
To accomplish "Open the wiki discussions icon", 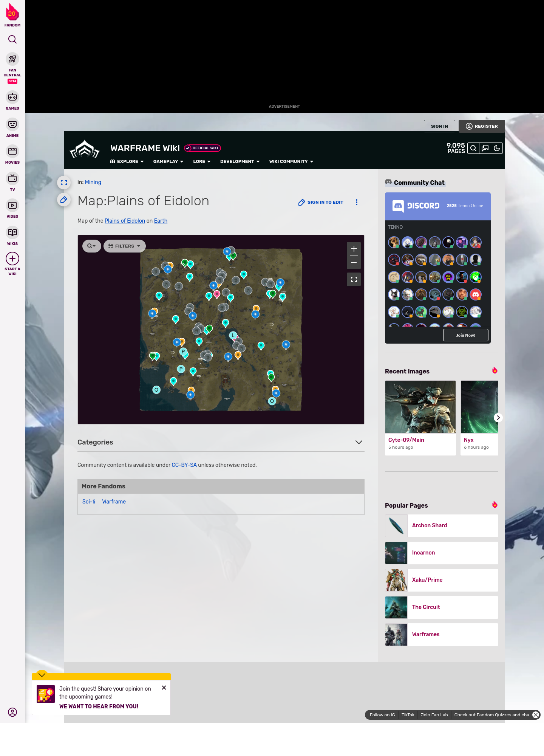I will (x=485, y=149).
